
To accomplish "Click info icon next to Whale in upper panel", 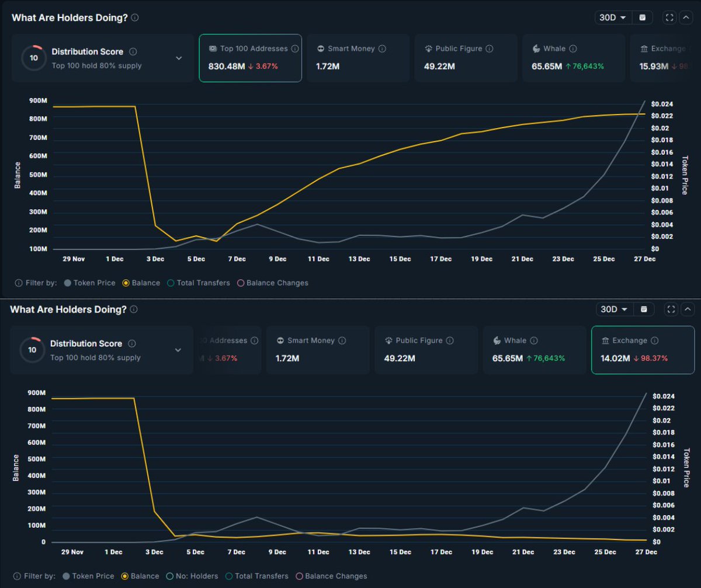I will pyautogui.click(x=573, y=49).
